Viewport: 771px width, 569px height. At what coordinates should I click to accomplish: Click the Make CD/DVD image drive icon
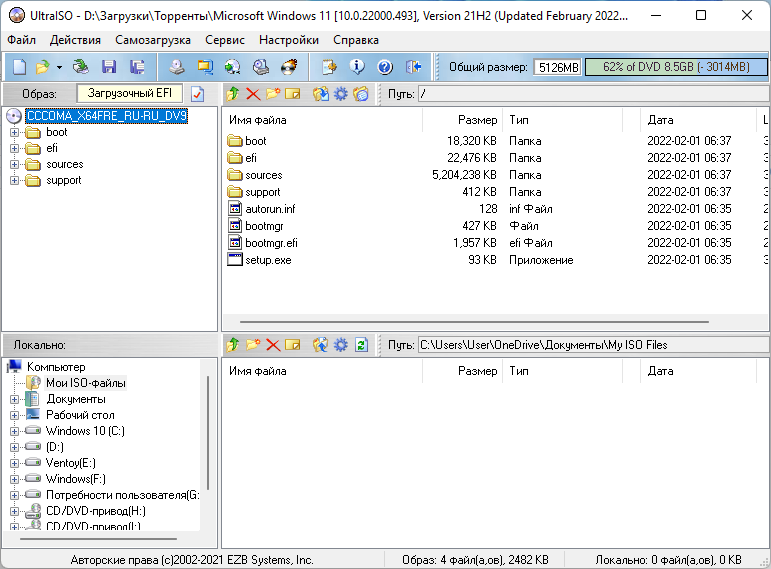coord(177,67)
